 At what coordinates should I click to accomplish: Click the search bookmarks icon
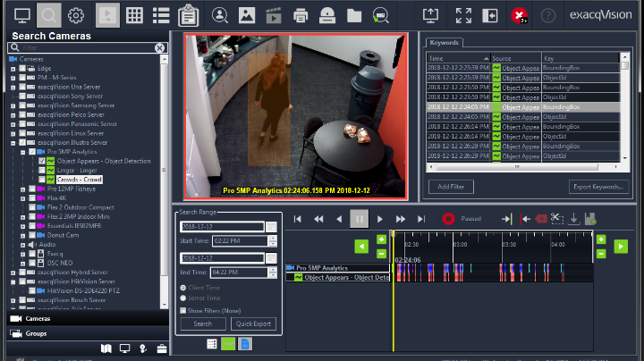(x=381, y=15)
